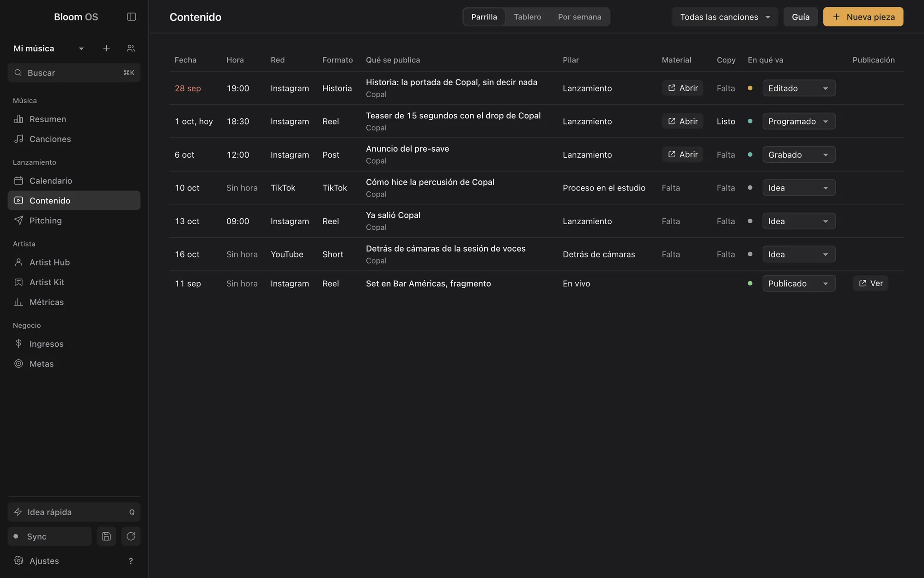This screenshot has height=578, width=924.
Task: Open Artist Kit
Action: point(74,282)
